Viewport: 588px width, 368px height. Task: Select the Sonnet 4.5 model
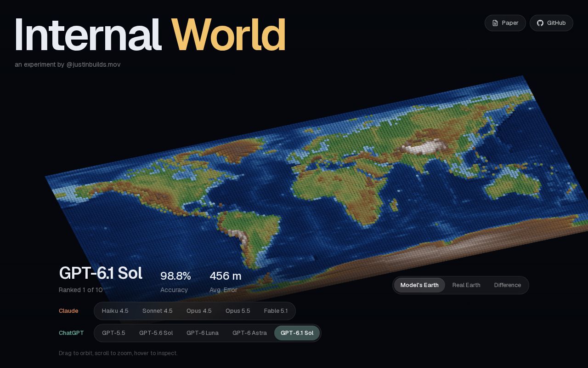coord(158,311)
